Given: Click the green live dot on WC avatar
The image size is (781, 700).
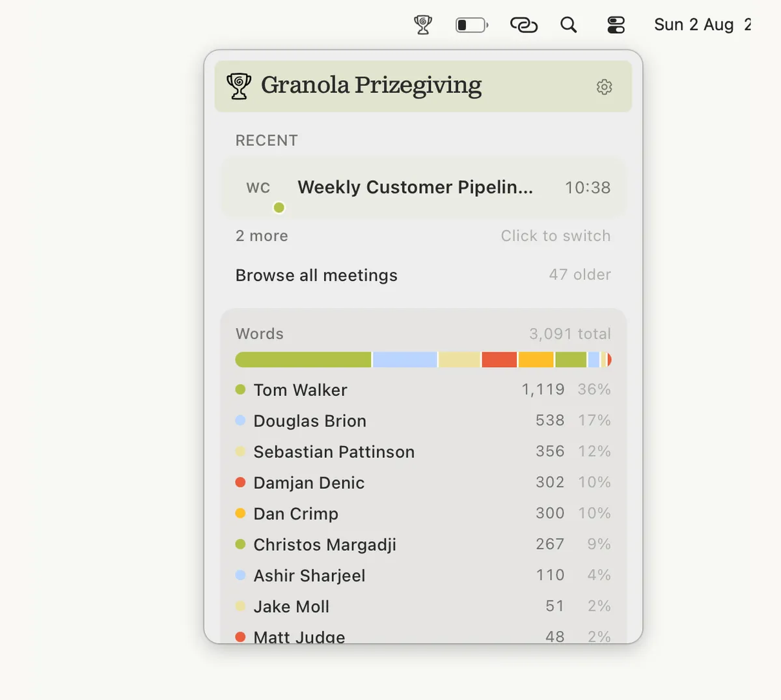Looking at the screenshot, I should (x=279, y=208).
